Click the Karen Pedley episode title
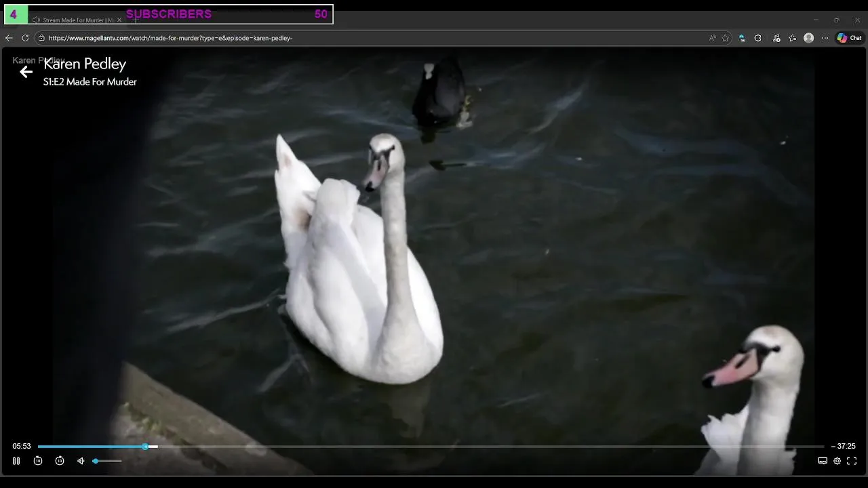 (85, 64)
